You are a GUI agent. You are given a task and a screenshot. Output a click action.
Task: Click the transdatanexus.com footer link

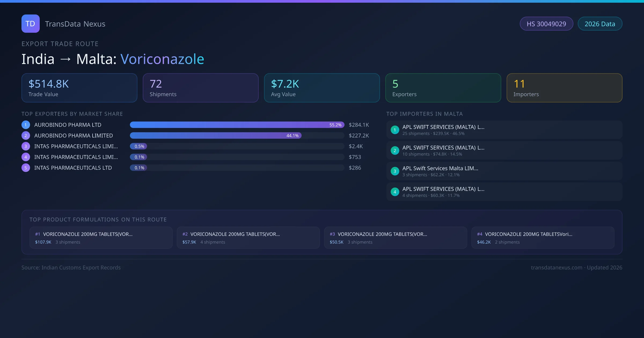557,267
